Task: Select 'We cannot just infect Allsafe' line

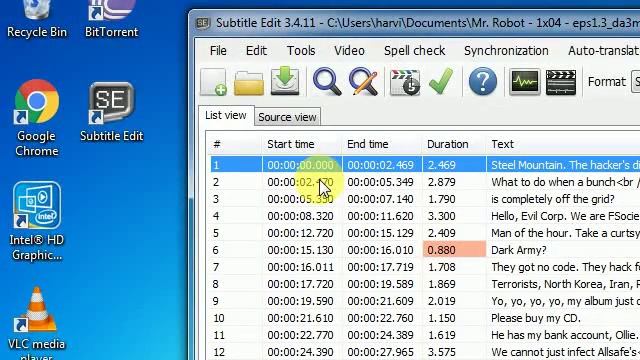Action: pos(424,352)
